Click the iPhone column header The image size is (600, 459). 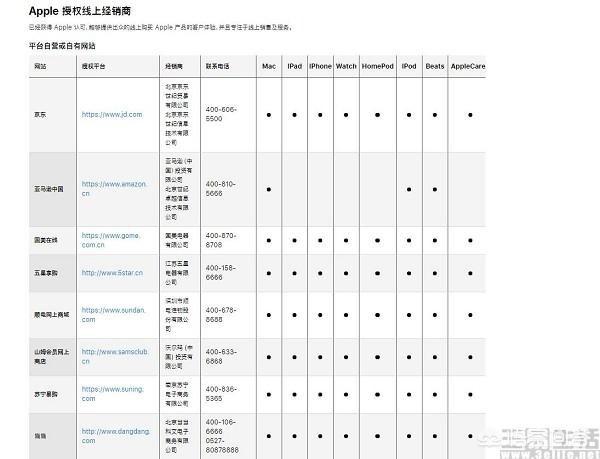tap(320, 66)
